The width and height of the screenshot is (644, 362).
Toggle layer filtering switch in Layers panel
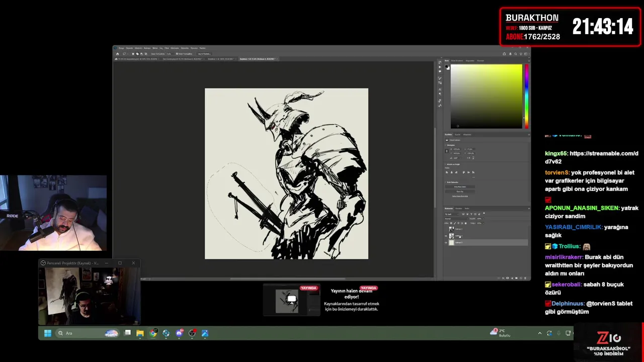tap(484, 214)
